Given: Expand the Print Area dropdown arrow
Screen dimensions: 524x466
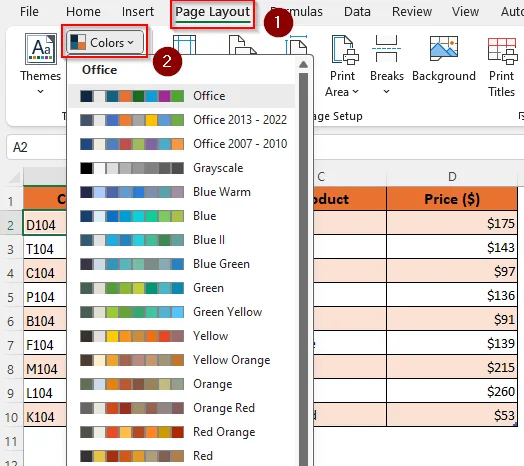Looking at the screenshot, I should pos(355,91).
